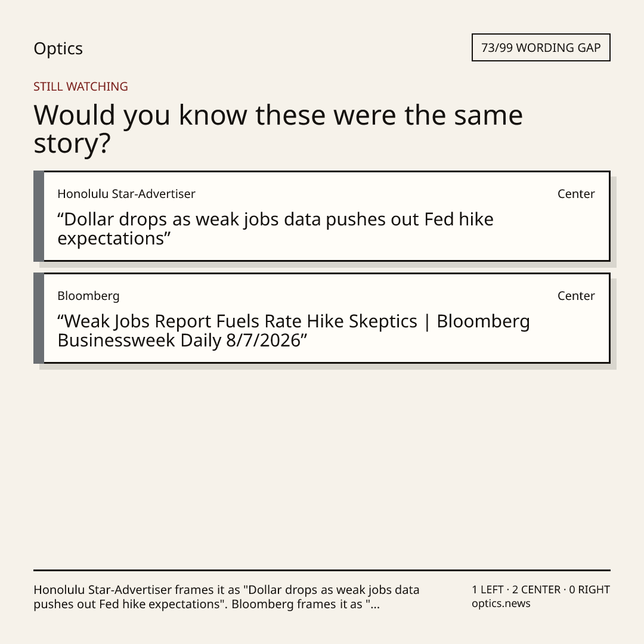Click the horizontal divider line above the footer
The width and height of the screenshot is (644, 644).
[x=322, y=570]
